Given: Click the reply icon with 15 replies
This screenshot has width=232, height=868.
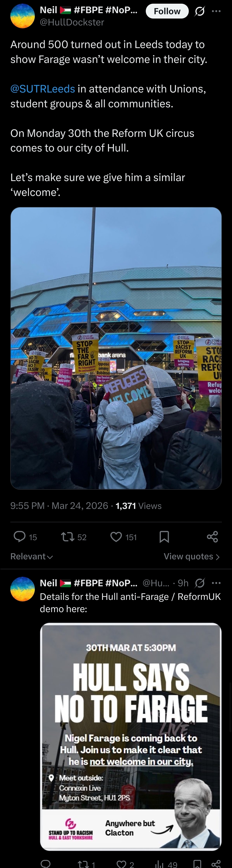Looking at the screenshot, I should coord(20,536).
